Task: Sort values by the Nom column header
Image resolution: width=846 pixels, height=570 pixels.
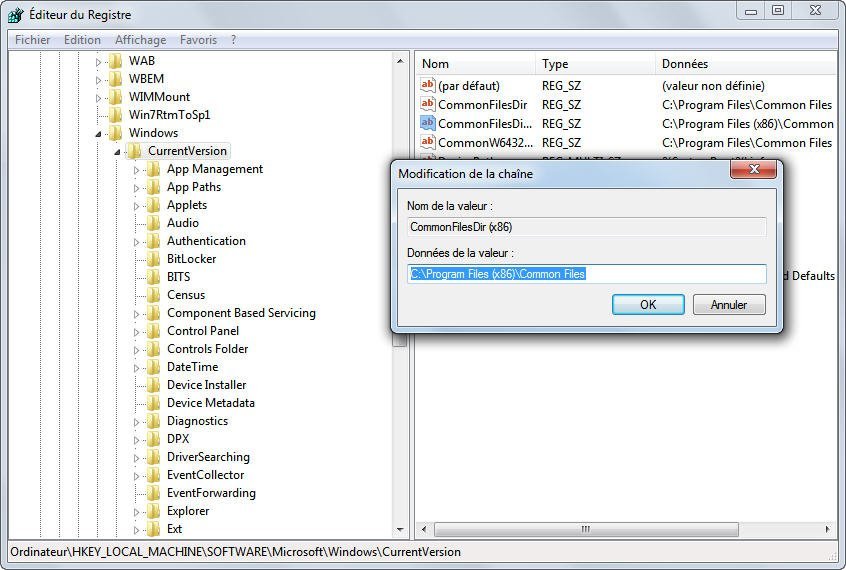Action: [476, 64]
